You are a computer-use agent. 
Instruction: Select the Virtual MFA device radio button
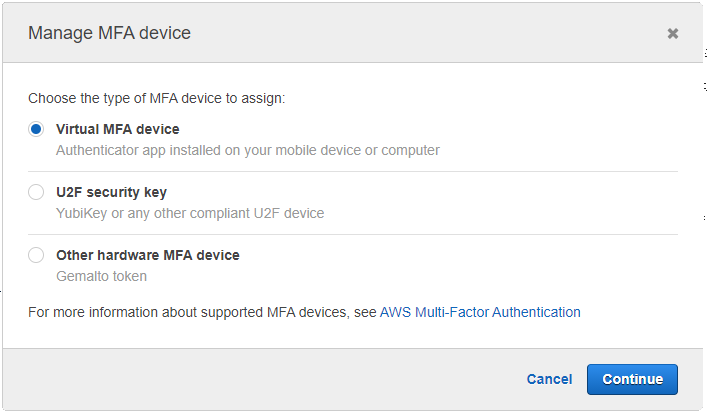[36, 129]
